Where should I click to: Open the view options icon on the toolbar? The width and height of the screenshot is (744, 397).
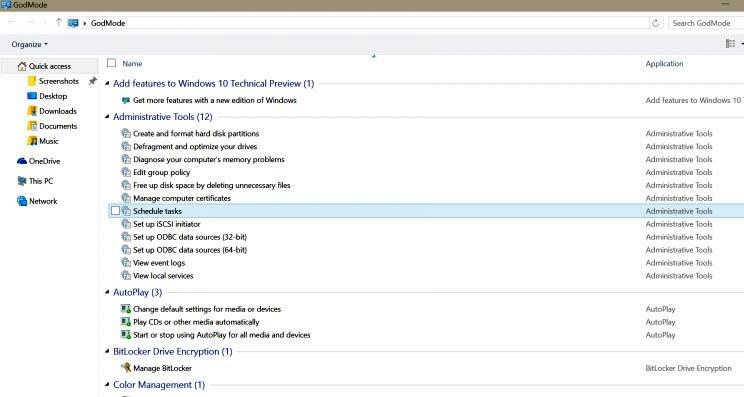coord(730,44)
